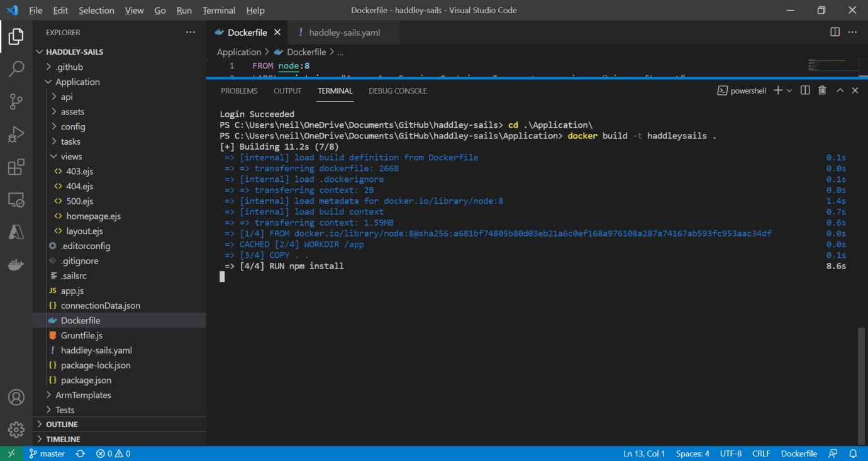The width and height of the screenshot is (868, 461).
Task: Open the Terminal menu
Action: 219,11
